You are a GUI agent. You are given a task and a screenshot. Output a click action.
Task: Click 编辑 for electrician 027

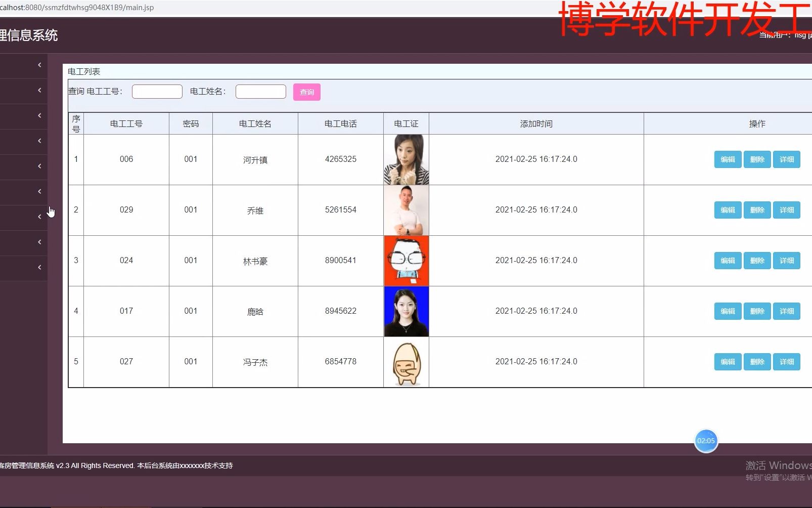[x=728, y=362]
